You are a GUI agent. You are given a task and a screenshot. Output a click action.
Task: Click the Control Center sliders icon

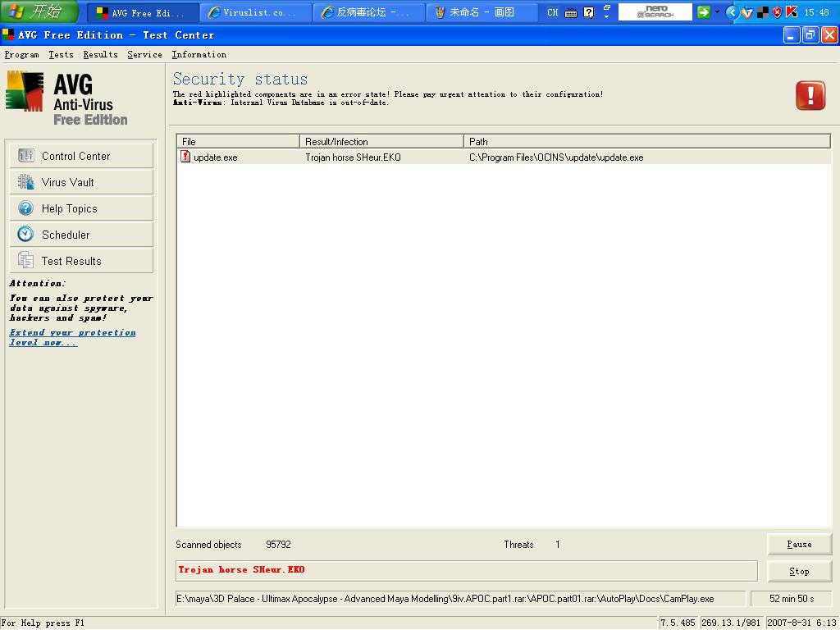[25, 155]
